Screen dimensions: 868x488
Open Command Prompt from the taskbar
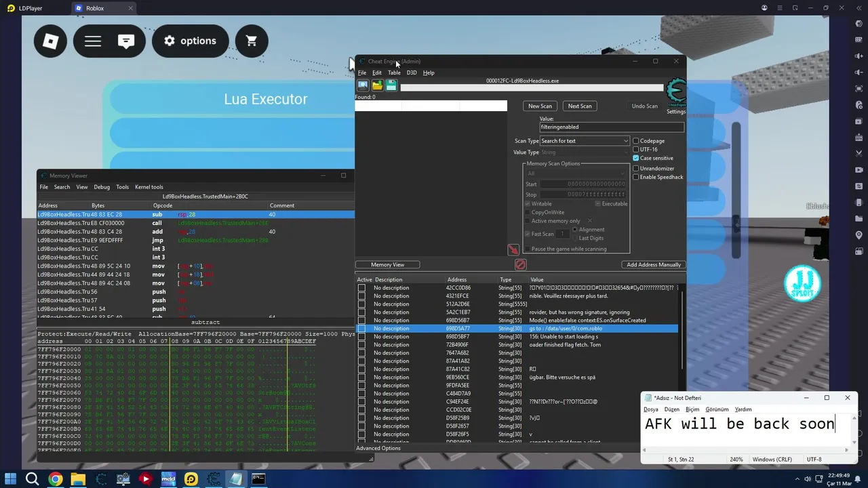click(258, 479)
